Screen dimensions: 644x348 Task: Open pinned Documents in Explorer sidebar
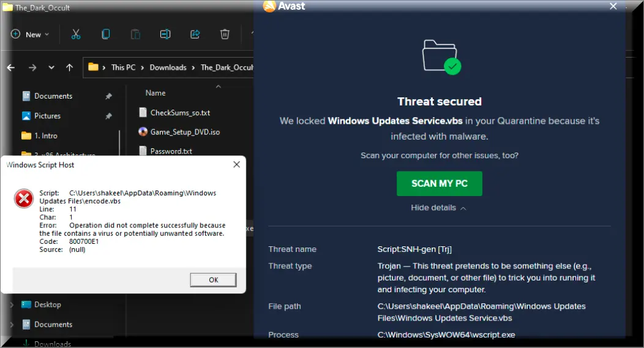click(53, 96)
